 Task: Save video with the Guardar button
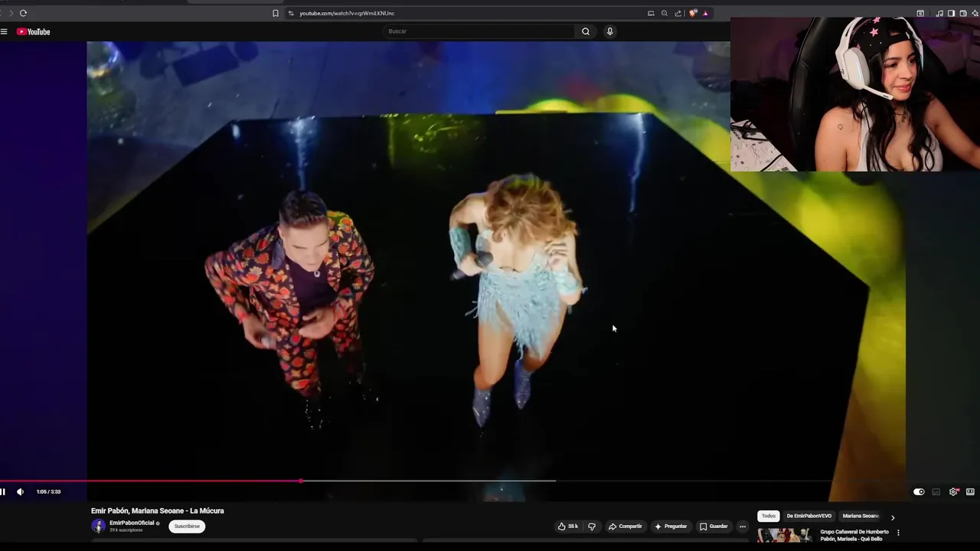(714, 527)
